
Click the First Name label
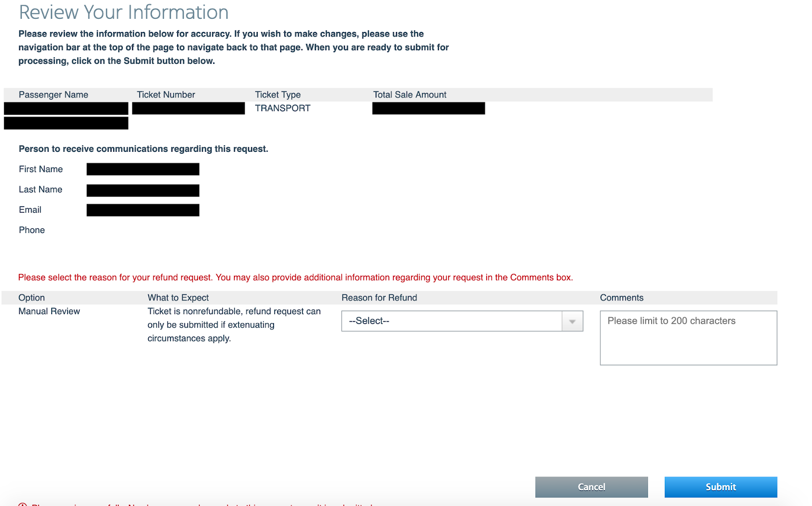41,170
